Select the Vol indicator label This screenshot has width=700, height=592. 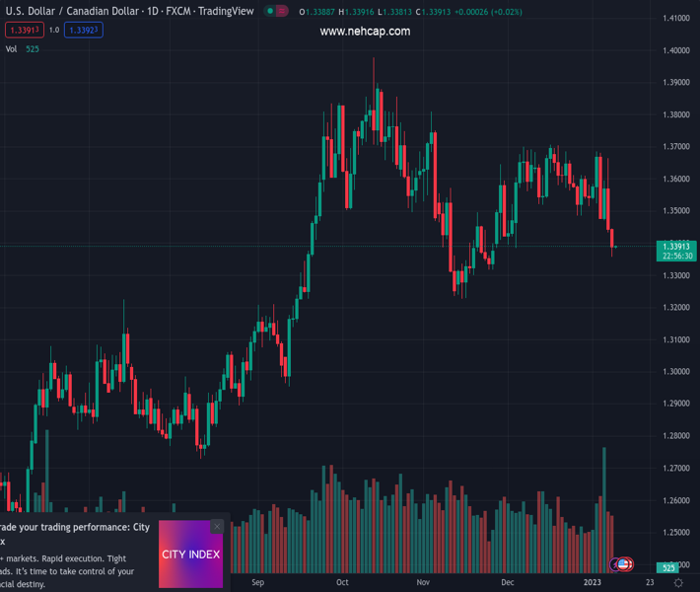(11, 48)
